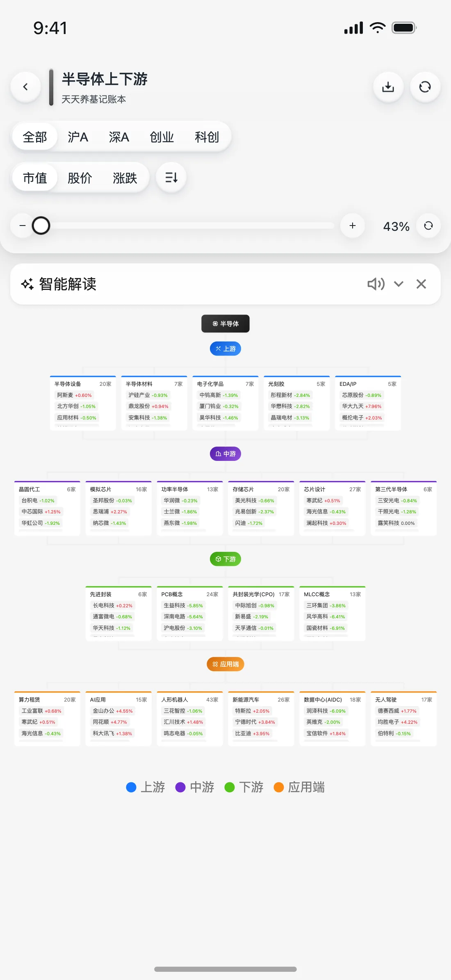Open the MLCC概念 card header
Viewport: 451px width, 980px height.
point(333,594)
